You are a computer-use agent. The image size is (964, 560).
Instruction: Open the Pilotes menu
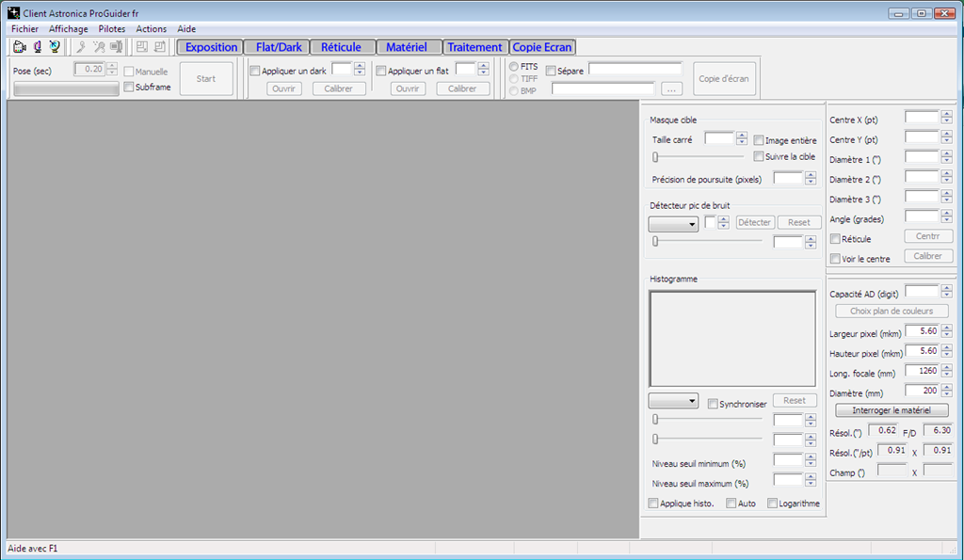tap(112, 29)
